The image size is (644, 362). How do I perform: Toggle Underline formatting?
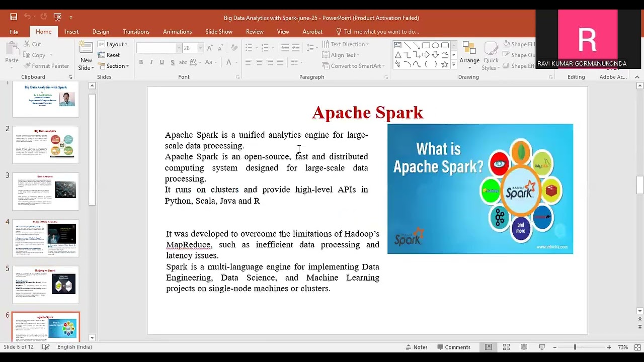tap(162, 62)
